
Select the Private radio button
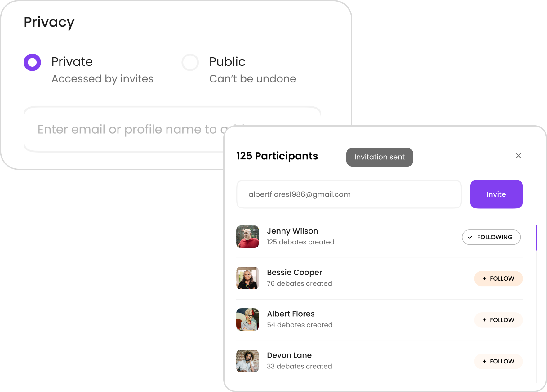point(32,62)
